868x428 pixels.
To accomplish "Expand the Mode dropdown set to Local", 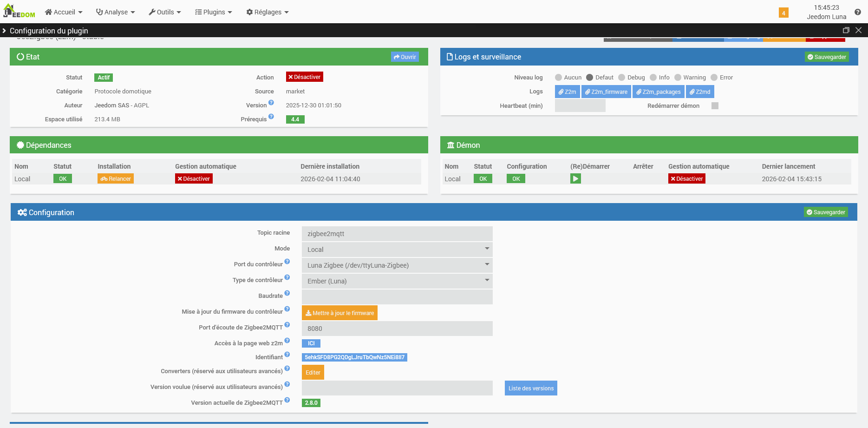I will [397, 250].
